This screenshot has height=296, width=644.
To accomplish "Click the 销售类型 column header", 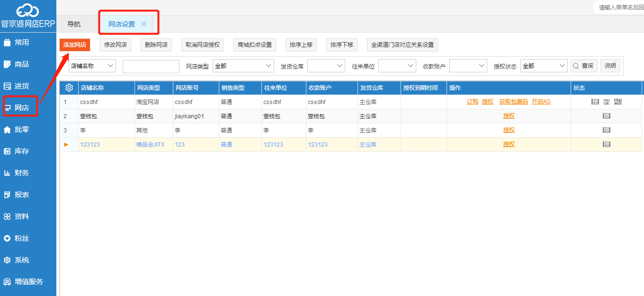I will pyautogui.click(x=240, y=88).
